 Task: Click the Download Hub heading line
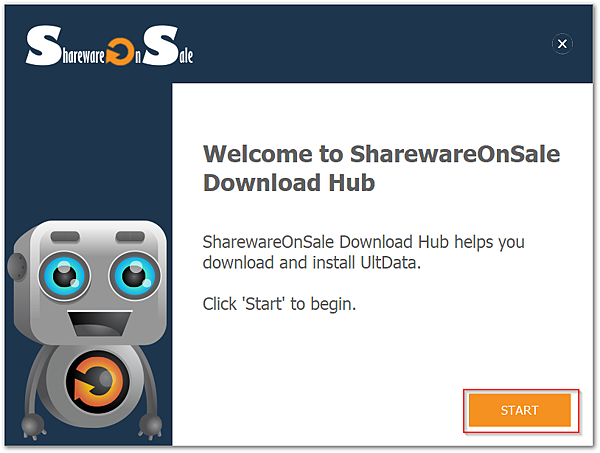tap(289, 183)
